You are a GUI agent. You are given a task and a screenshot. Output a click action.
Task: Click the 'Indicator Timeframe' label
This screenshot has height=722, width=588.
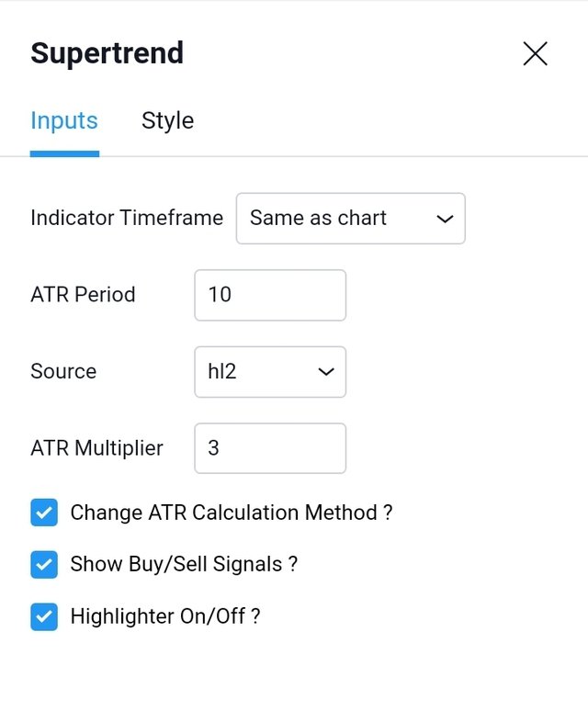(127, 219)
